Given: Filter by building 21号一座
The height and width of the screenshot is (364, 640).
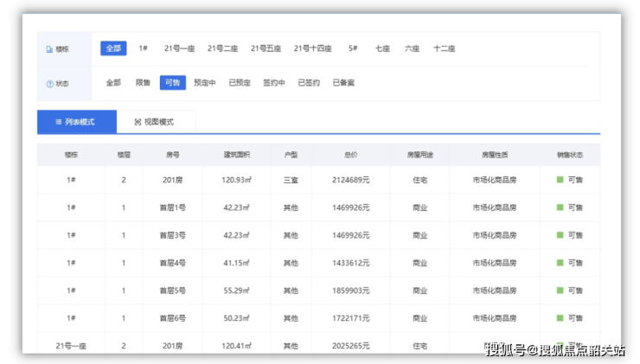Looking at the screenshot, I should tap(179, 48).
